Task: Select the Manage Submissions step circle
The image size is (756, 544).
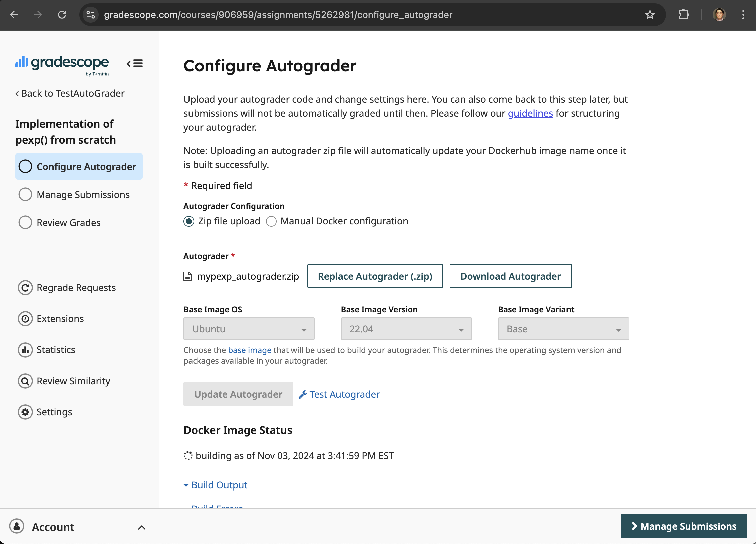Action: click(25, 194)
